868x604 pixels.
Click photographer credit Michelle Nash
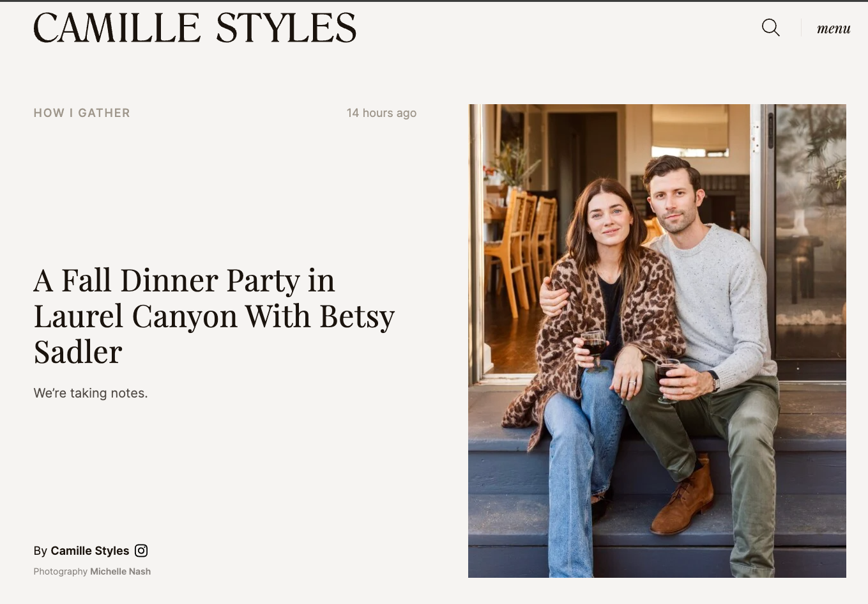[120, 571]
